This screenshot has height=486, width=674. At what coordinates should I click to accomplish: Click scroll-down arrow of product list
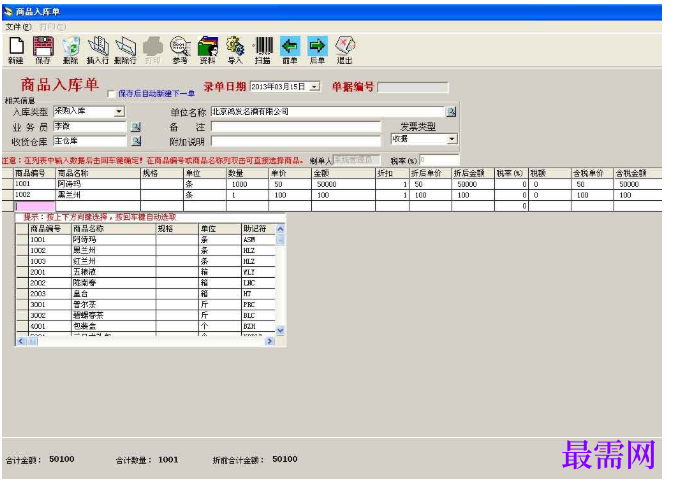(x=280, y=330)
